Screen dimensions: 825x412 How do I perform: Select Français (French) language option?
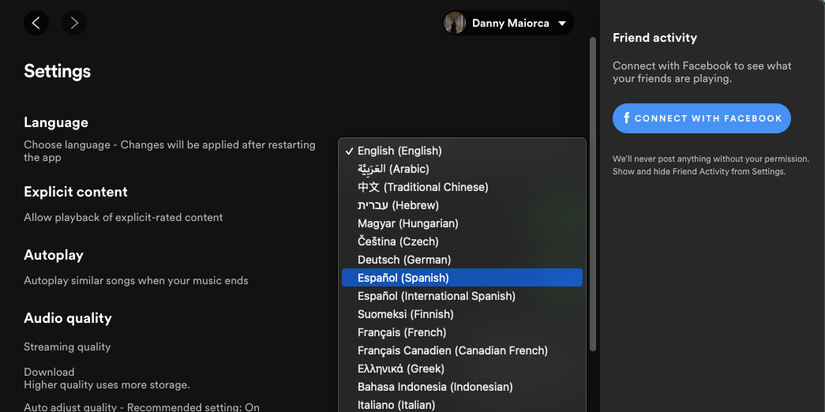pos(462,333)
